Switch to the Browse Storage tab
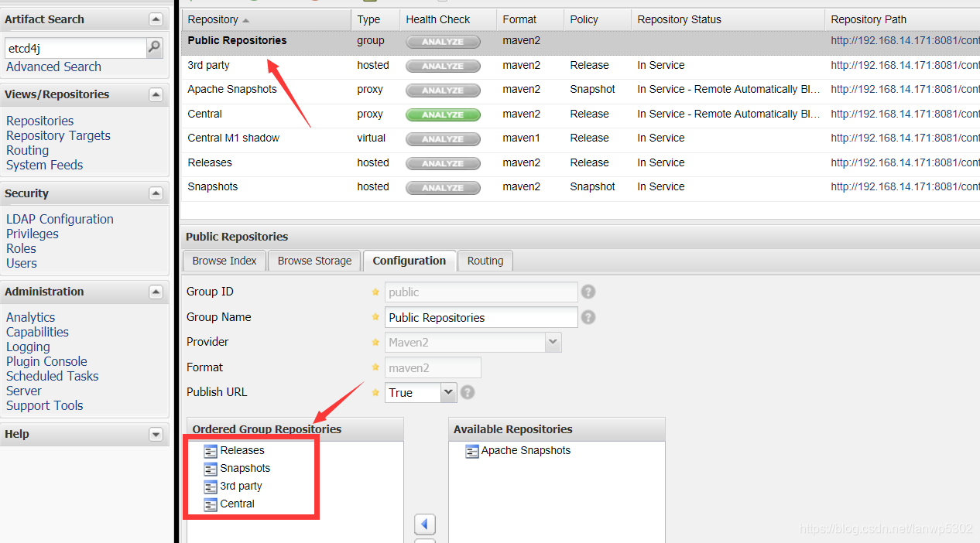 [314, 261]
